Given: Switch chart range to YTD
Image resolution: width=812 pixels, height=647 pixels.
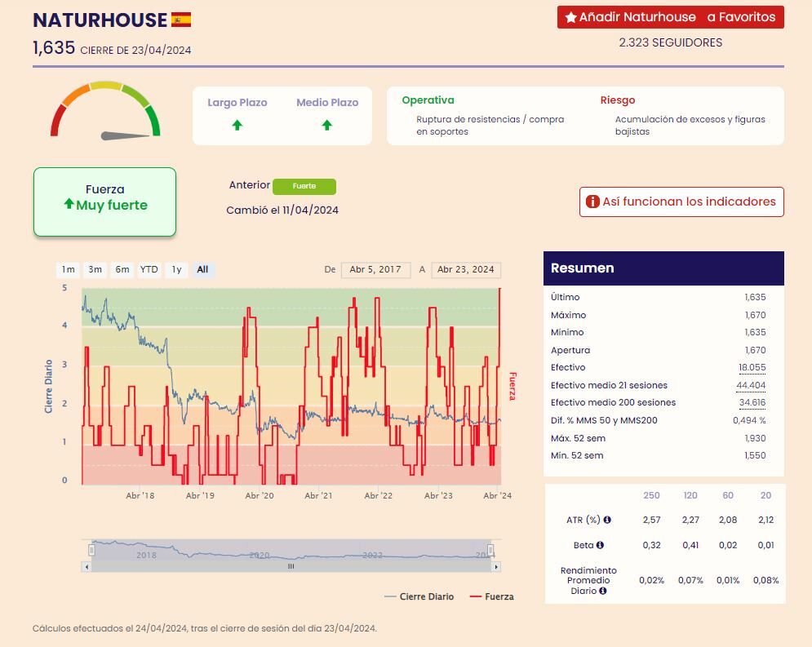Looking at the screenshot, I should coord(149,269).
